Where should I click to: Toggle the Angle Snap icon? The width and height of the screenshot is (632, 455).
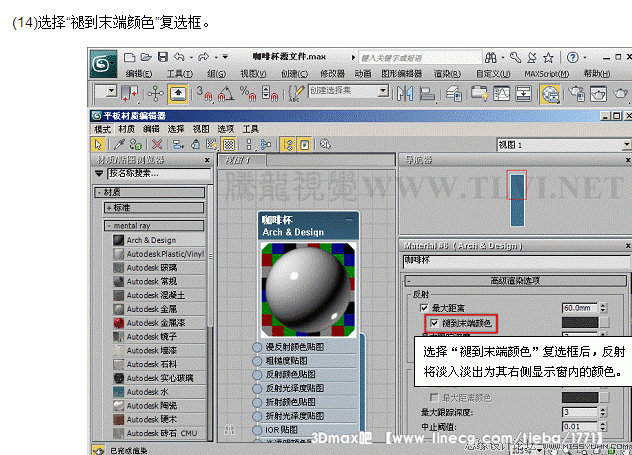tap(226, 93)
